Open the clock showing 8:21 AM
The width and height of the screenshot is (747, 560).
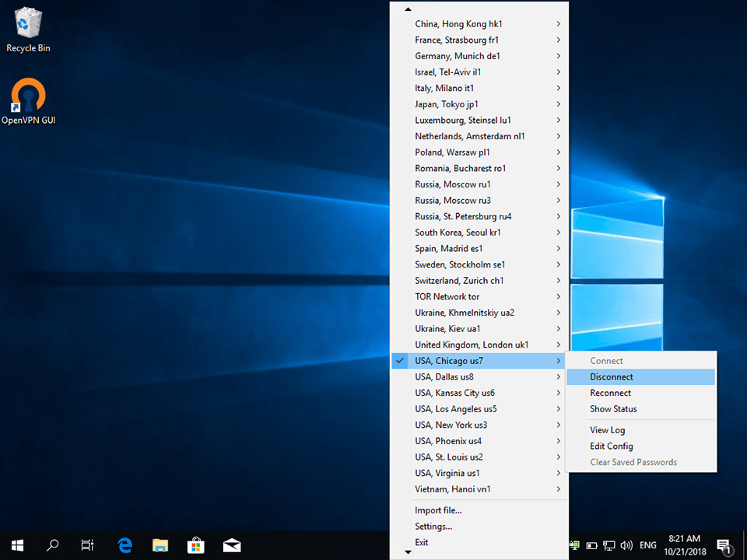pos(685,545)
